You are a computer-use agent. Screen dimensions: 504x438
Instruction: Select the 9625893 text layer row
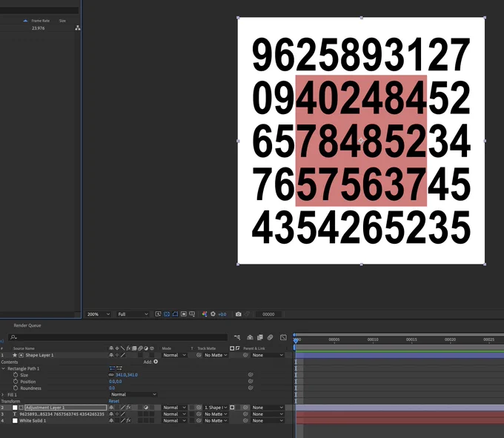tap(62, 414)
